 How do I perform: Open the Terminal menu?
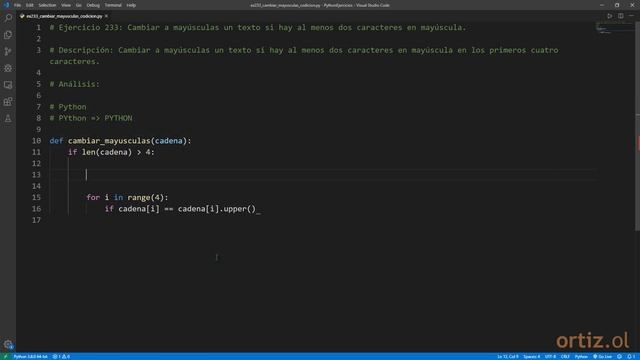pyautogui.click(x=113, y=5)
